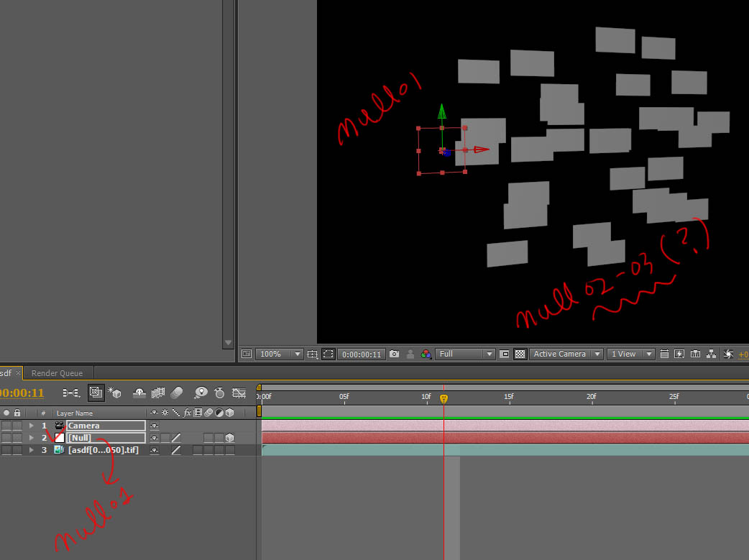
Task: Open the Show Channel color management icon
Action: (x=426, y=354)
